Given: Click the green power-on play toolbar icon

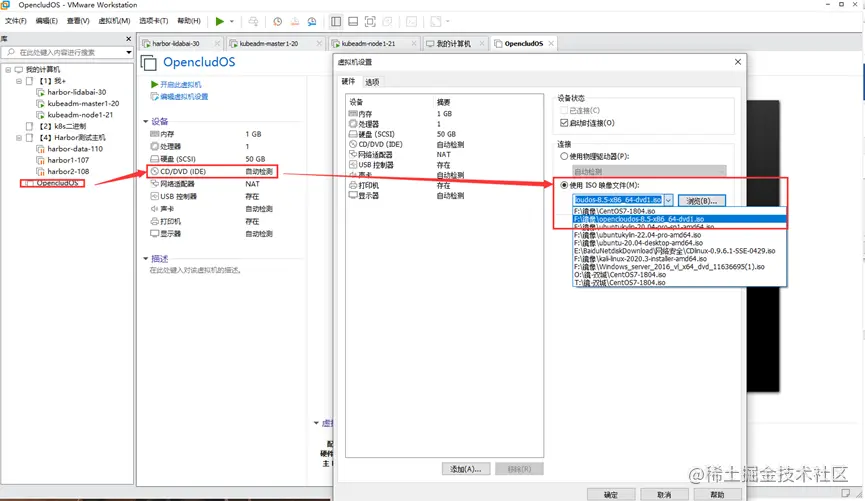Looking at the screenshot, I should (x=220, y=22).
